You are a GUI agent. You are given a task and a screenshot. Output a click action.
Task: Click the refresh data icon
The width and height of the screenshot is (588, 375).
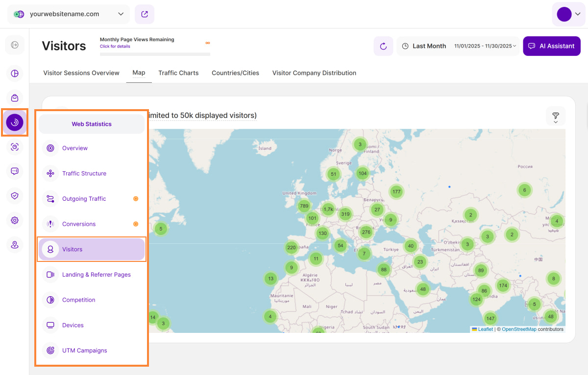pyautogui.click(x=383, y=46)
